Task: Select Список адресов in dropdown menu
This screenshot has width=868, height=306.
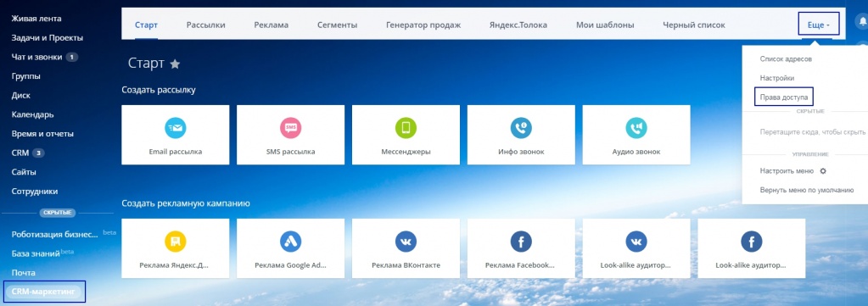Action: coord(786,58)
